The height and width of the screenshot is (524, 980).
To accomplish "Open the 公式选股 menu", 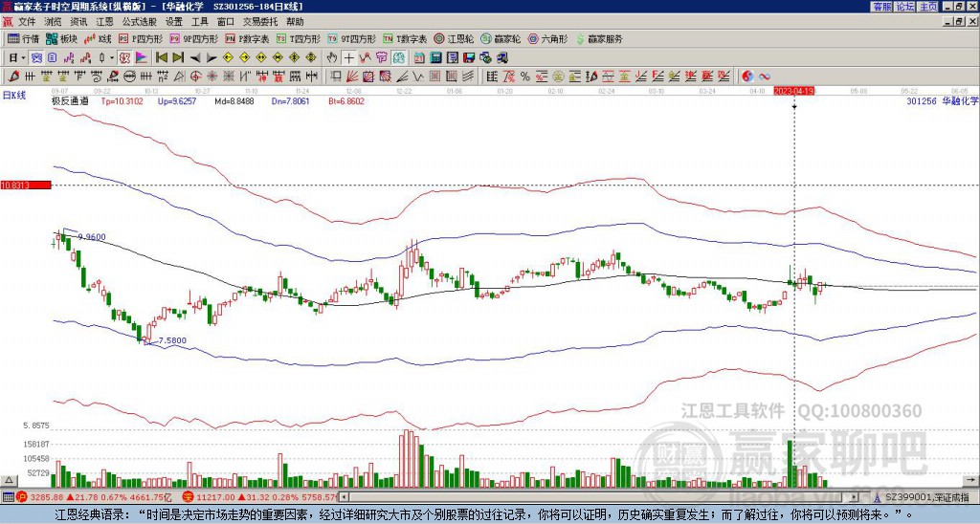I will 139,22.
